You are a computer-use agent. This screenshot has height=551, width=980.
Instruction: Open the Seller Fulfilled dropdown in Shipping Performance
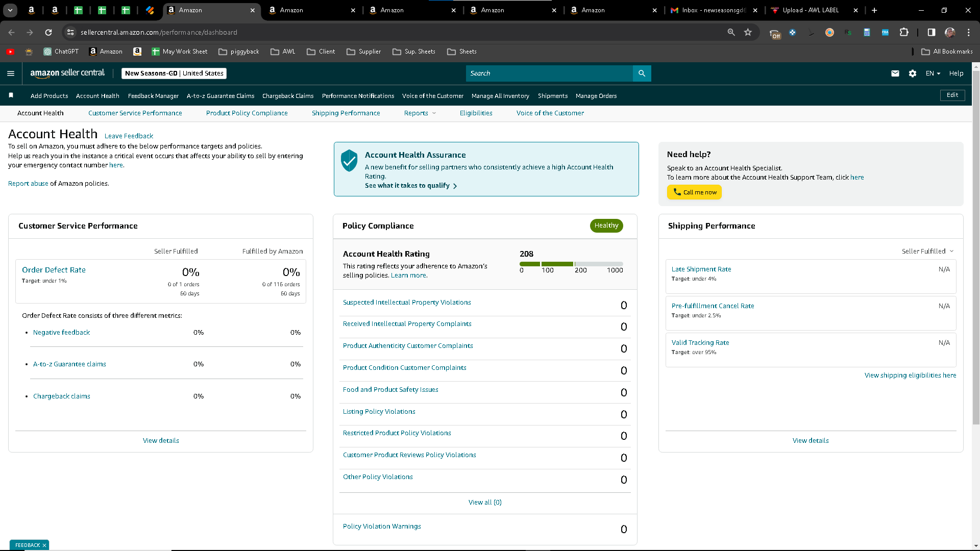pos(927,251)
